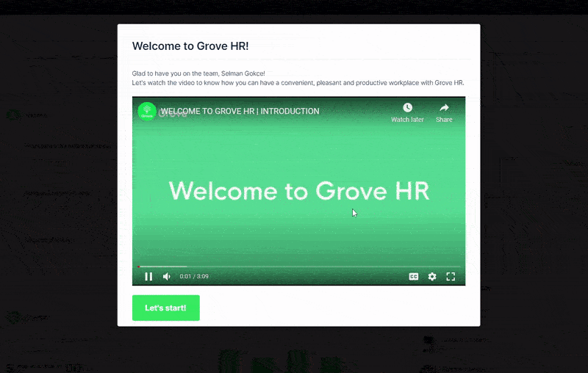Click the Share arrow icon
This screenshot has width=588, height=373.
[444, 108]
